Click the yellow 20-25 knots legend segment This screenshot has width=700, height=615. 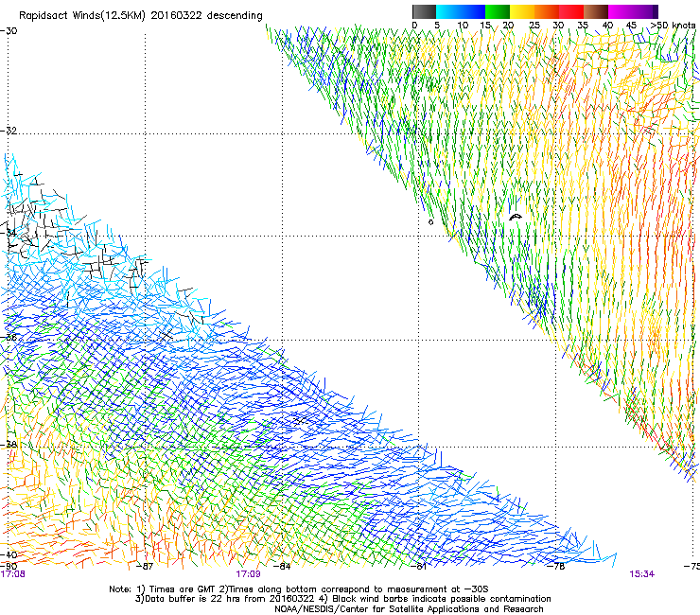pyautogui.click(x=522, y=11)
